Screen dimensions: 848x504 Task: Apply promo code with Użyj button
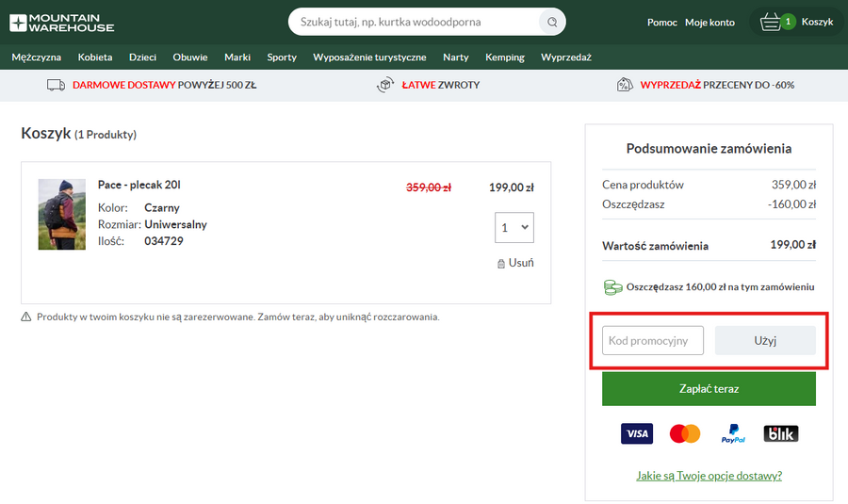pos(765,340)
